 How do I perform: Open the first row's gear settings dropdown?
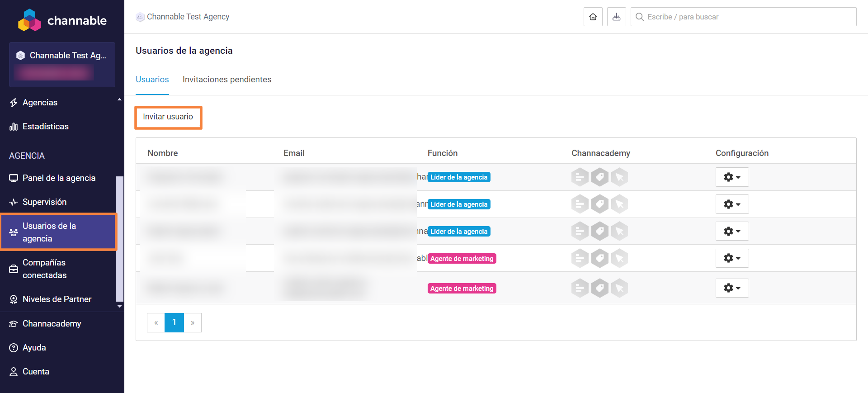click(732, 177)
